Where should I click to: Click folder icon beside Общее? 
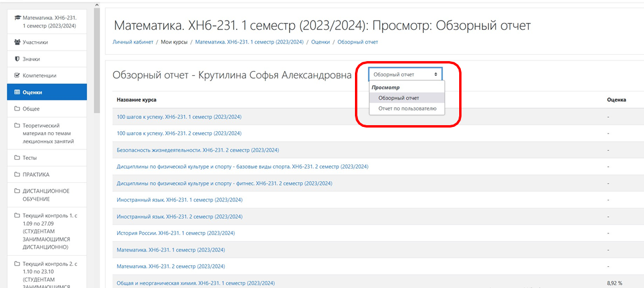(17, 109)
